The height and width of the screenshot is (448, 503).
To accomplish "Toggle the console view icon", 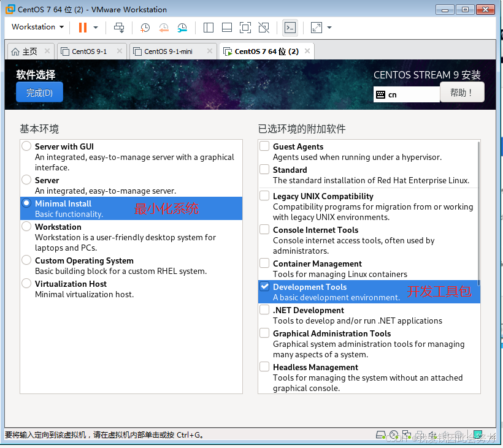I will 290,28.
